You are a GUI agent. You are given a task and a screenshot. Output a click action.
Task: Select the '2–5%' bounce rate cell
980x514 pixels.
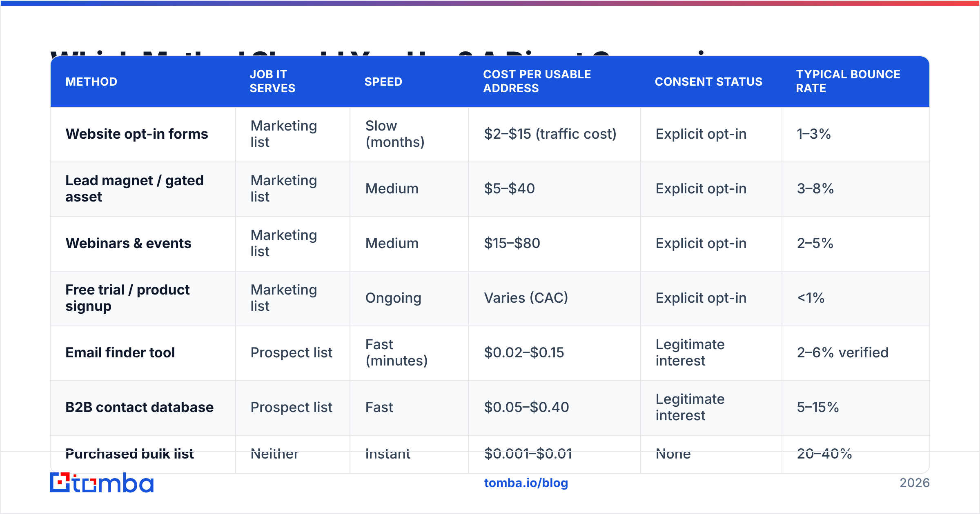coord(856,244)
